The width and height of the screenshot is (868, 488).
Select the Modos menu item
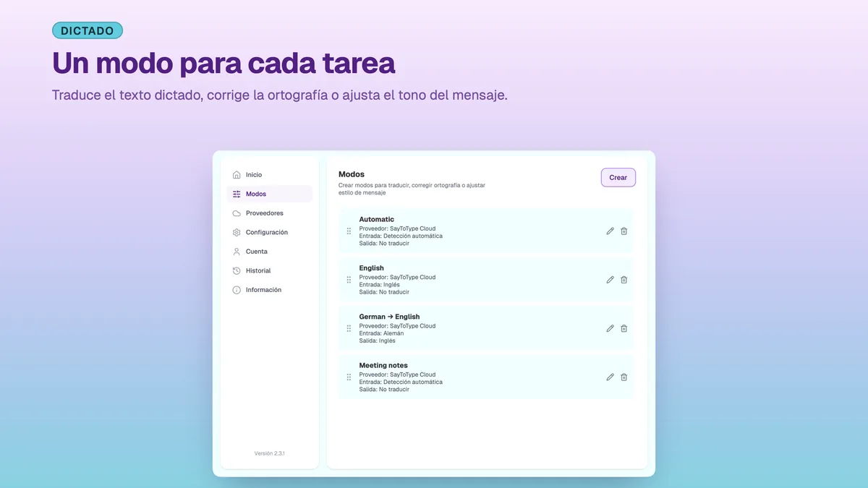coord(269,194)
